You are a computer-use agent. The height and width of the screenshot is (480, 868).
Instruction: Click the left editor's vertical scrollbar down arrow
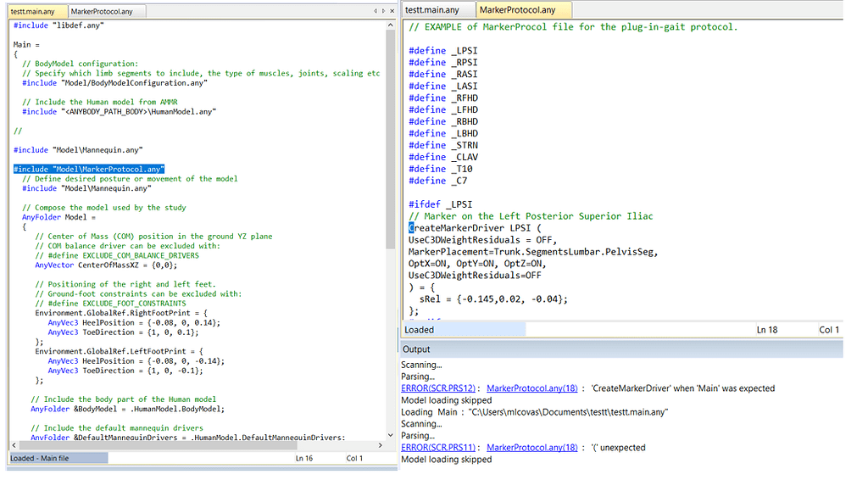coord(391,435)
